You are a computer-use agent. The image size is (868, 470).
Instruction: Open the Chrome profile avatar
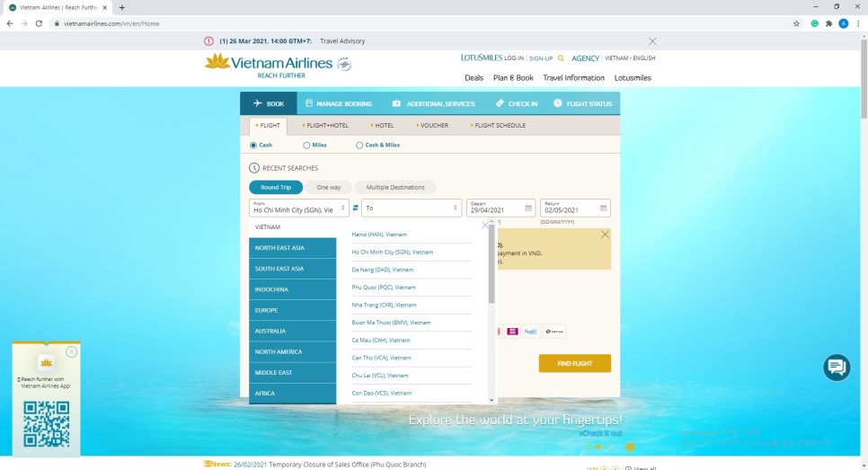click(843, 23)
